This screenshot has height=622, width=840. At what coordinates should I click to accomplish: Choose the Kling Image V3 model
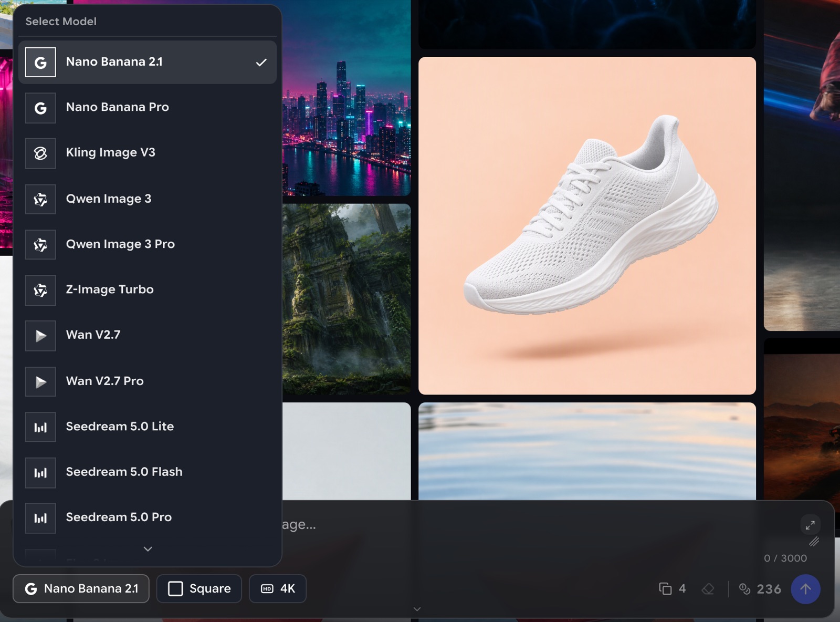click(x=148, y=153)
